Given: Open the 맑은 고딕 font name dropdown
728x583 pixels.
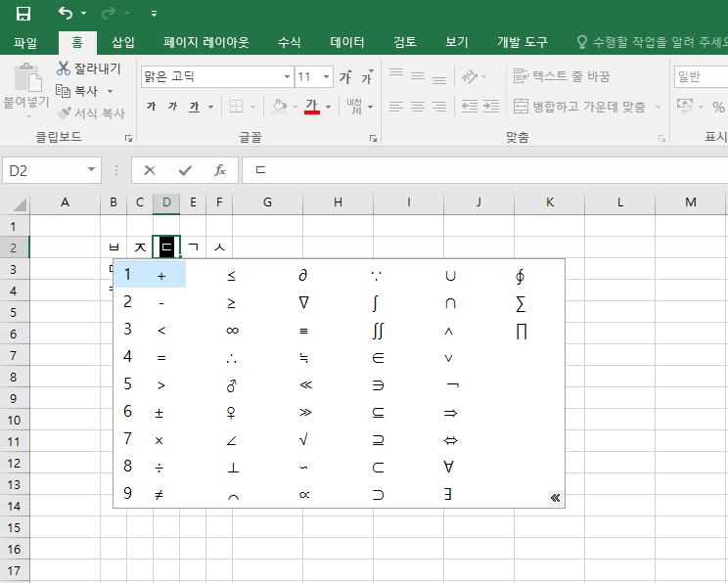Looking at the screenshot, I should (x=288, y=76).
